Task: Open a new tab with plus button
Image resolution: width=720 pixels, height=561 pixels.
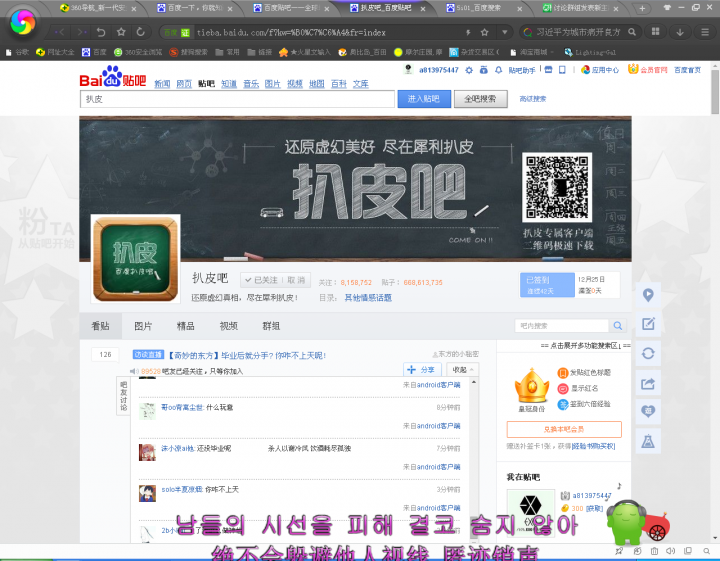Action: click(x=642, y=8)
